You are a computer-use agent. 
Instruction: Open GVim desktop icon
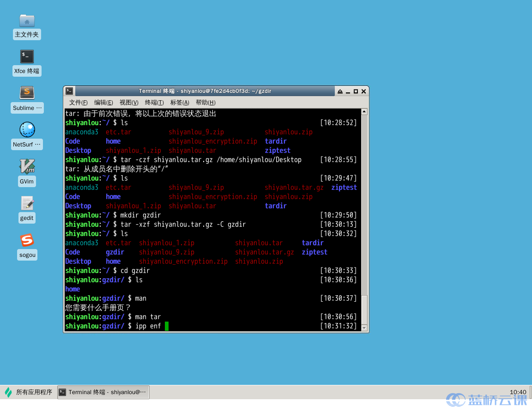pyautogui.click(x=27, y=166)
